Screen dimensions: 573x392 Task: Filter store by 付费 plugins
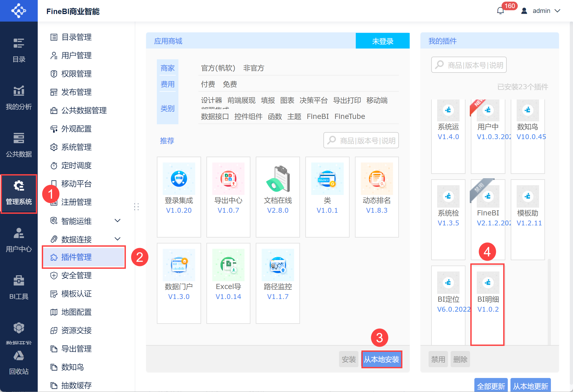[208, 84]
